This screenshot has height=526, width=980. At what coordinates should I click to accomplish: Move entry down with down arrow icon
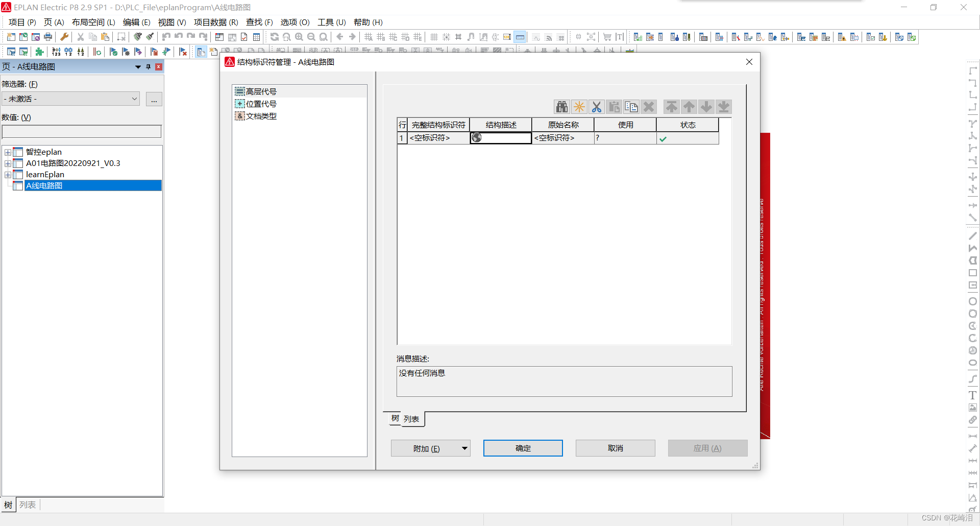click(706, 107)
